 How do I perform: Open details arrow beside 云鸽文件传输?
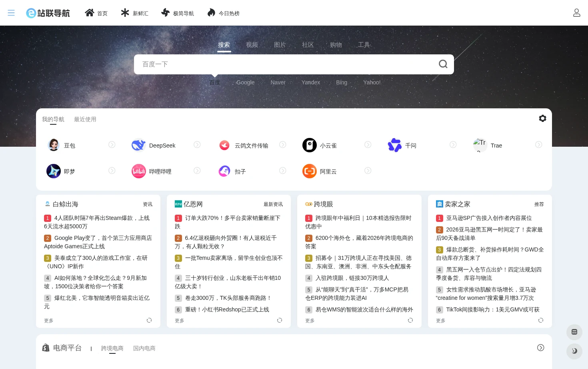click(283, 144)
